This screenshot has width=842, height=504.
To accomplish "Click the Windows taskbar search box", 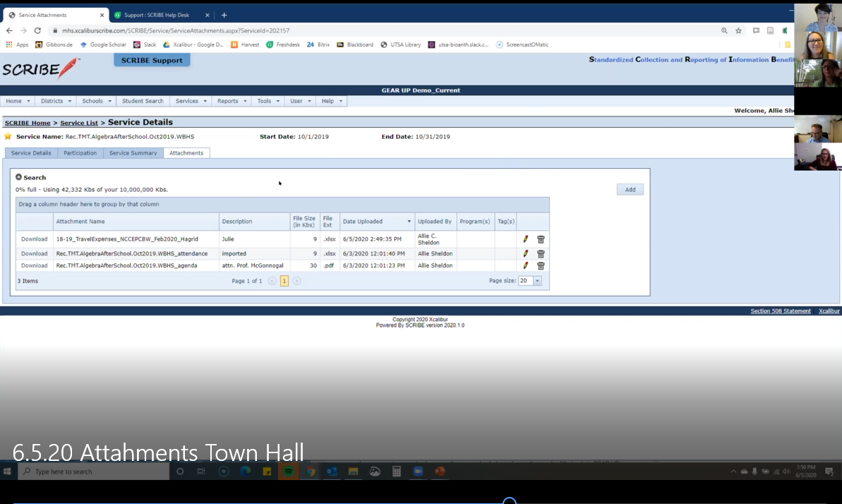I will [x=94, y=472].
